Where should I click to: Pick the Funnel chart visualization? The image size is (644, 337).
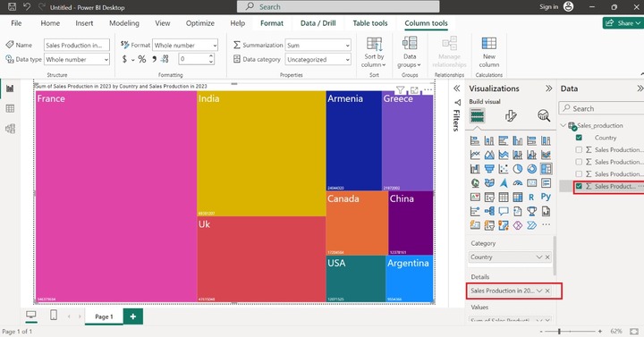pos(489,169)
